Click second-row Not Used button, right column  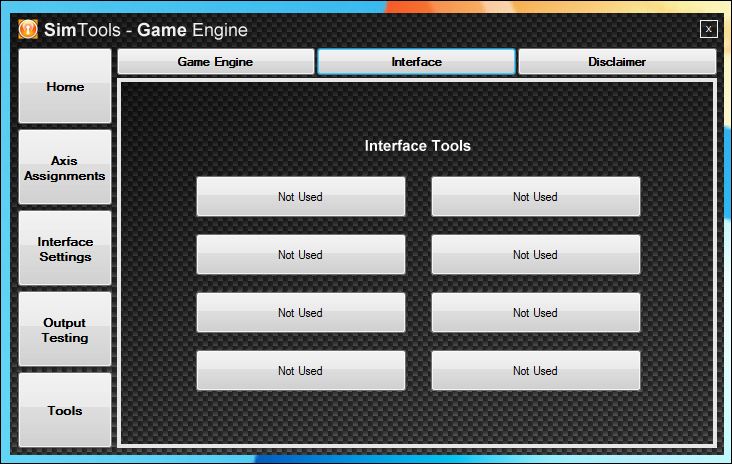535,254
